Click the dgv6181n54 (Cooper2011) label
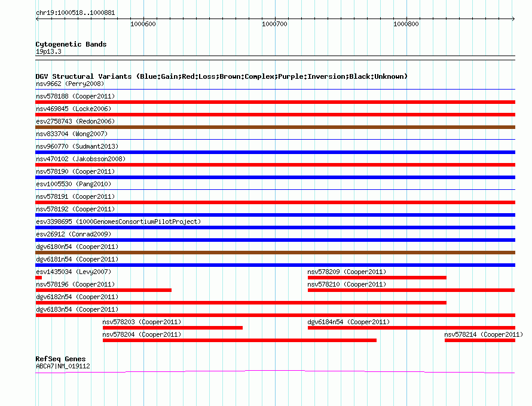 [77, 259]
